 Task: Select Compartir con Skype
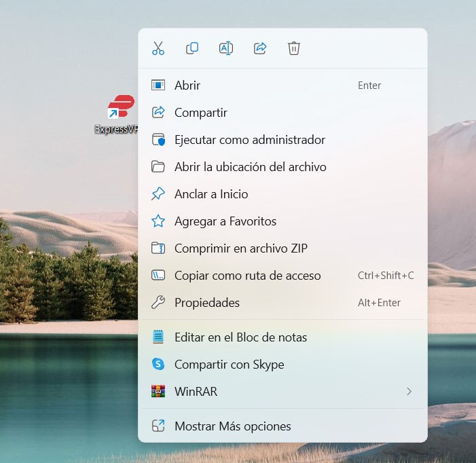pos(282,365)
